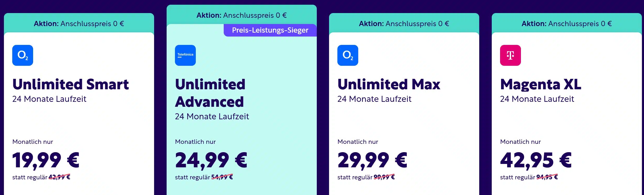Click the 24,99 € monthly price
The height and width of the screenshot is (195, 644).
[x=211, y=160]
